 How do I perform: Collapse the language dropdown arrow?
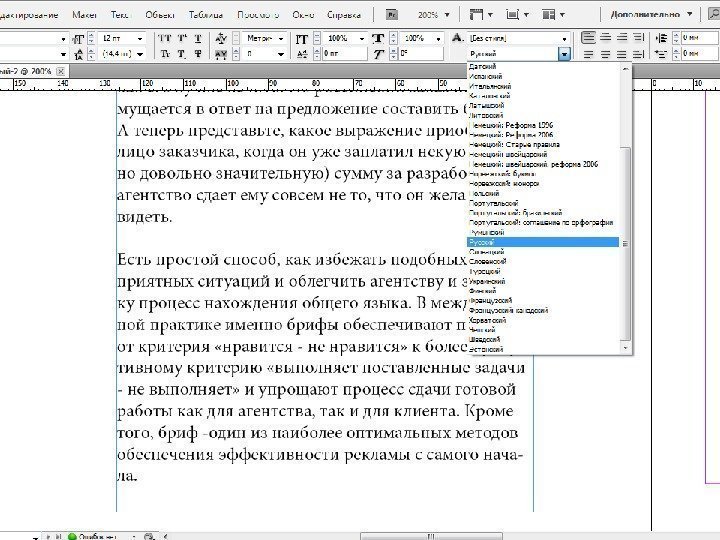tap(565, 54)
